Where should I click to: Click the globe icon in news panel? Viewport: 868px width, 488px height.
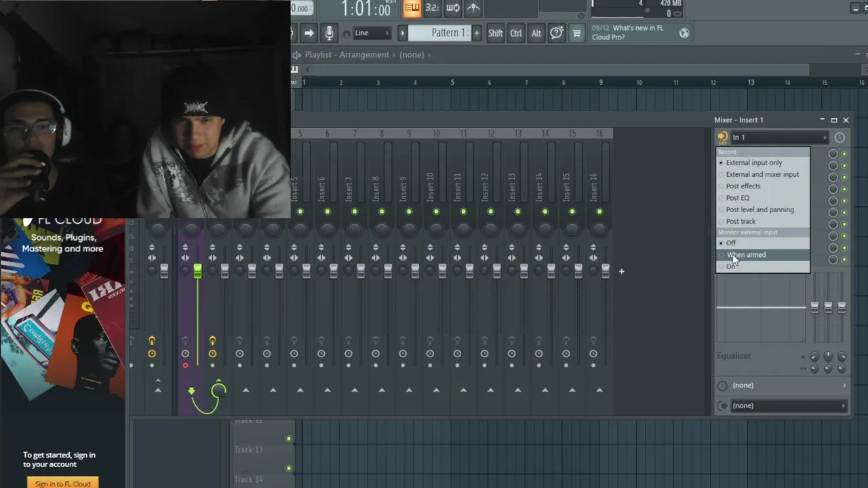coord(684,33)
